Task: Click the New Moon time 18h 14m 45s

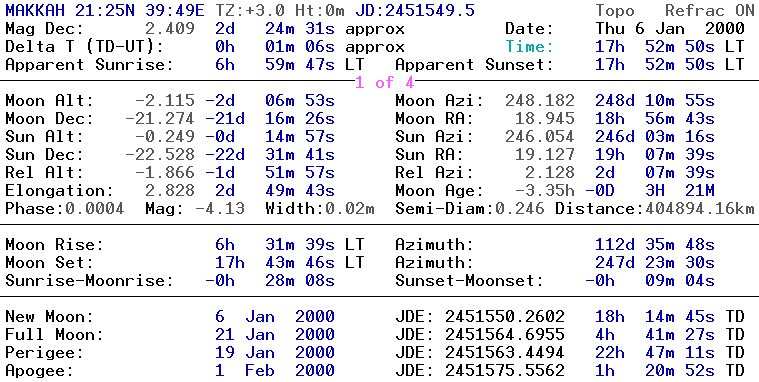Action: pyautogui.click(x=654, y=317)
